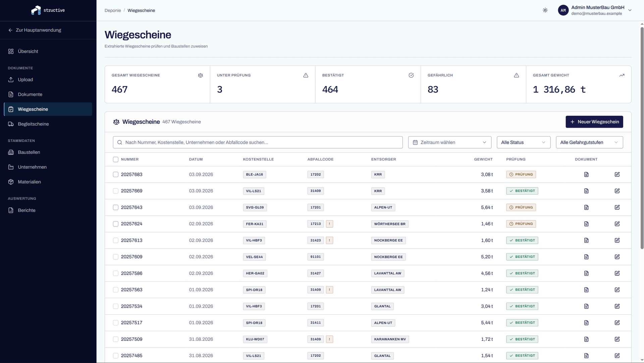Image resolution: width=644 pixels, height=363 pixels.
Task: Check the box for Wiegeschein 20257683
Action: pos(116,175)
